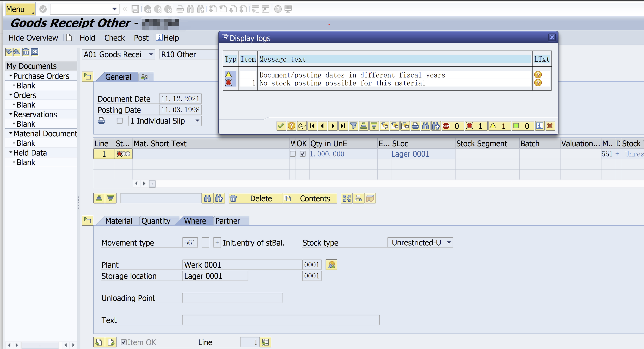Click the Sort ascending icon above Delete button
The image size is (644, 349).
pyautogui.click(x=99, y=198)
